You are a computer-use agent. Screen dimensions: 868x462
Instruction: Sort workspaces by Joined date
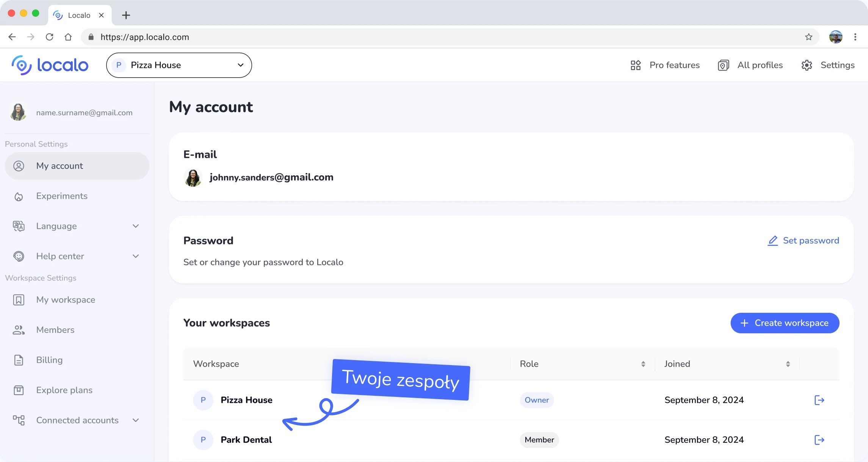pos(788,364)
